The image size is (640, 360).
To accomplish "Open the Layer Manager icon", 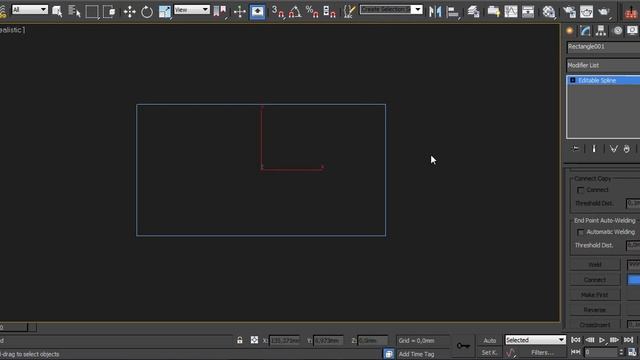I will click(x=473, y=11).
